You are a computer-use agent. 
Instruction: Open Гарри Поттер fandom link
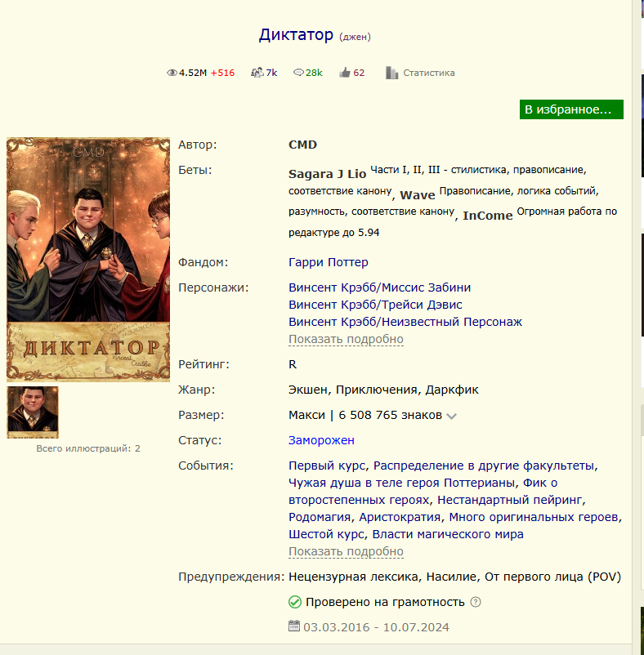pyautogui.click(x=328, y=262)
